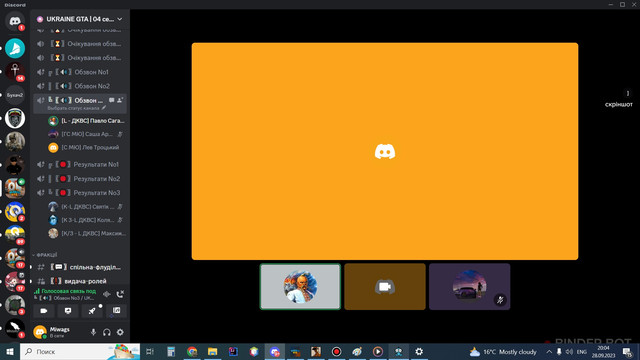Open the red record button taskbar app
This screenshot has width=640, height=360.
(x=336, y=351)
